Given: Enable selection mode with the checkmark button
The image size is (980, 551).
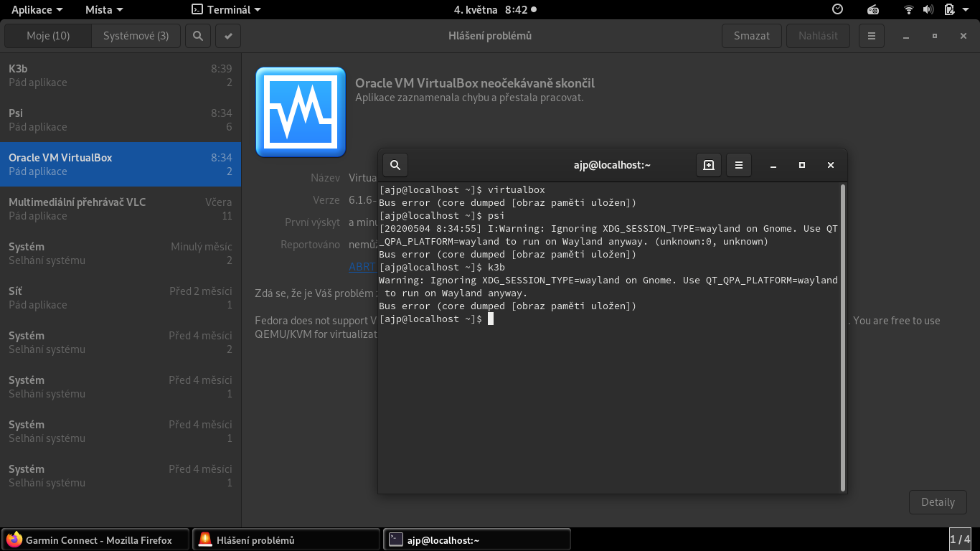Looking at the screenshot, I should point(228,36).
